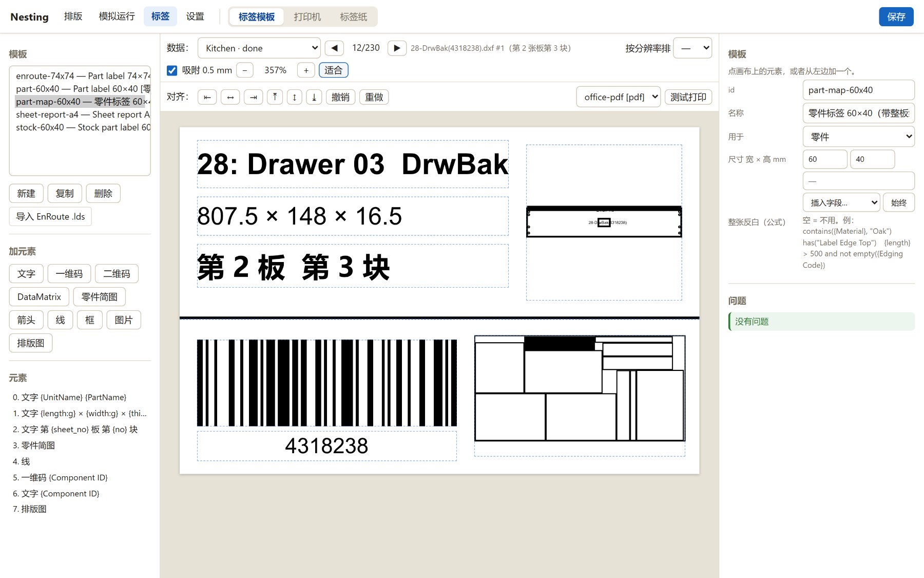Click the 撤销 undo button
This screenshot has height=578, width=924.
(341, 97)
